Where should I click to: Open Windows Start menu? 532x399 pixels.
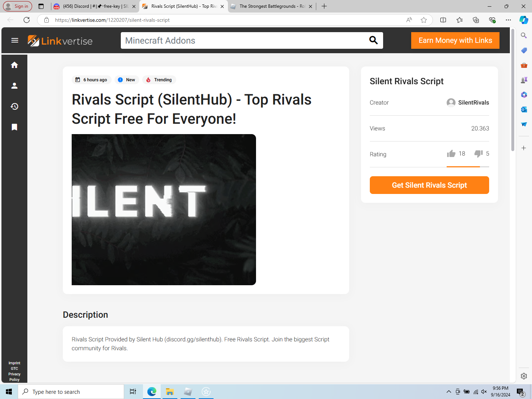[9, 392]
